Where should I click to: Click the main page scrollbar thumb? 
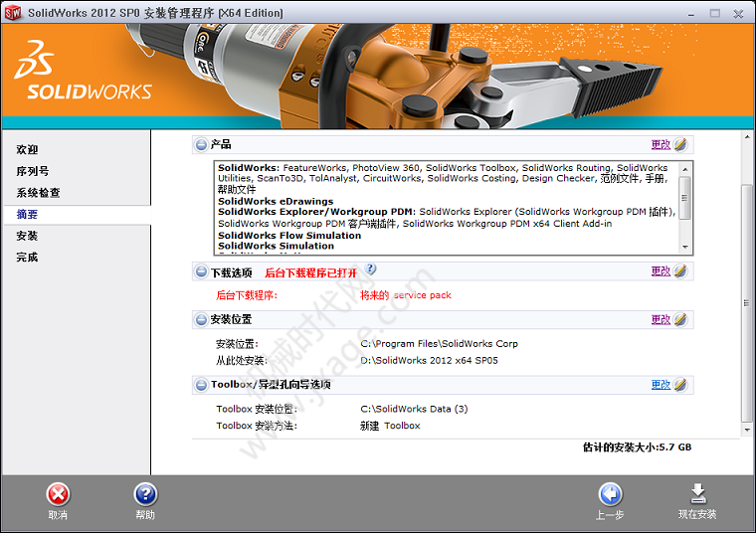tap(747, 302)
